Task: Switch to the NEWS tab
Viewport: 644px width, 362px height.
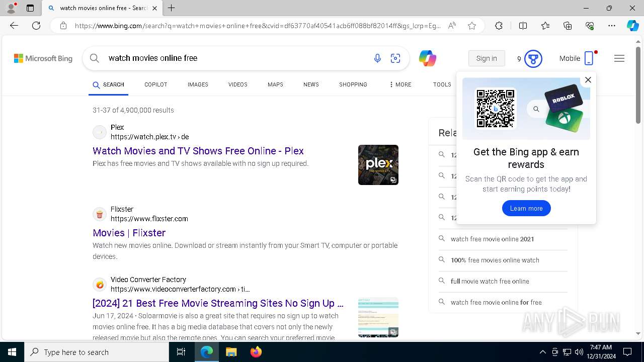Action: [x=311, y=84]
